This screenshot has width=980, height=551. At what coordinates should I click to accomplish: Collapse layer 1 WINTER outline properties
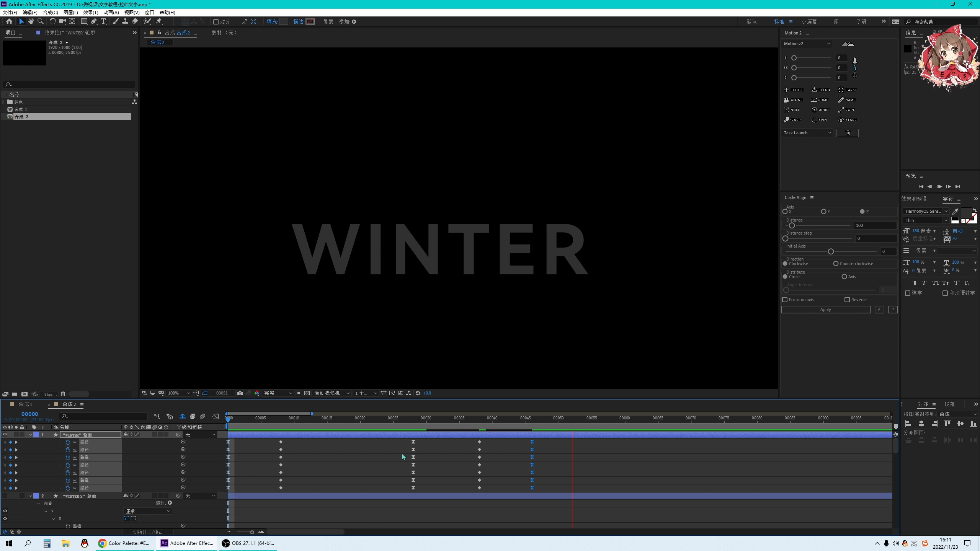point(30,435)
